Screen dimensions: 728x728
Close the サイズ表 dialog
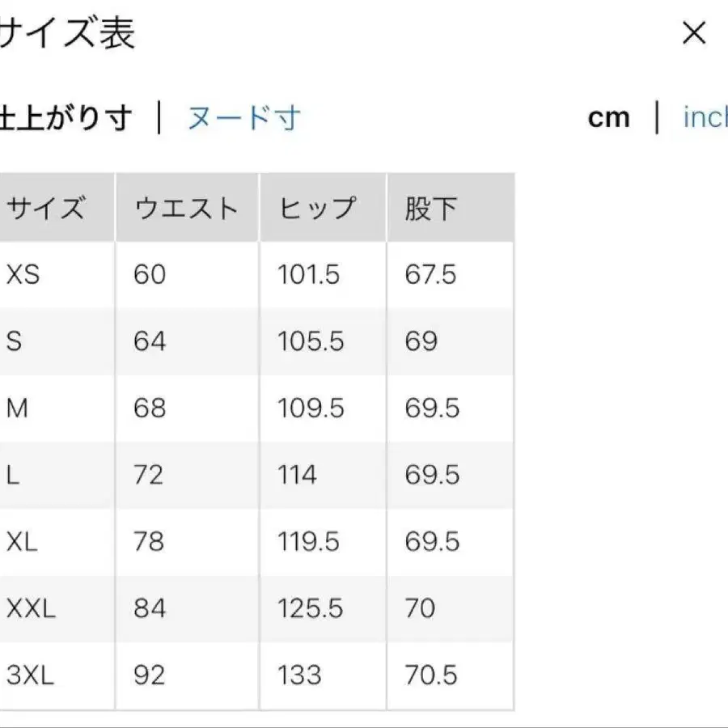(x=694, y=32)
